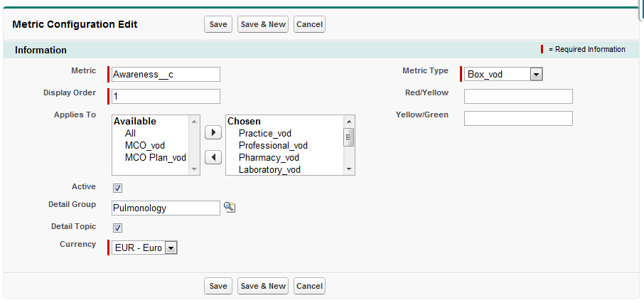Viewport: 644px width, 303px height.
Task: Select MCO_vod in the Available list
Action: 144,145
